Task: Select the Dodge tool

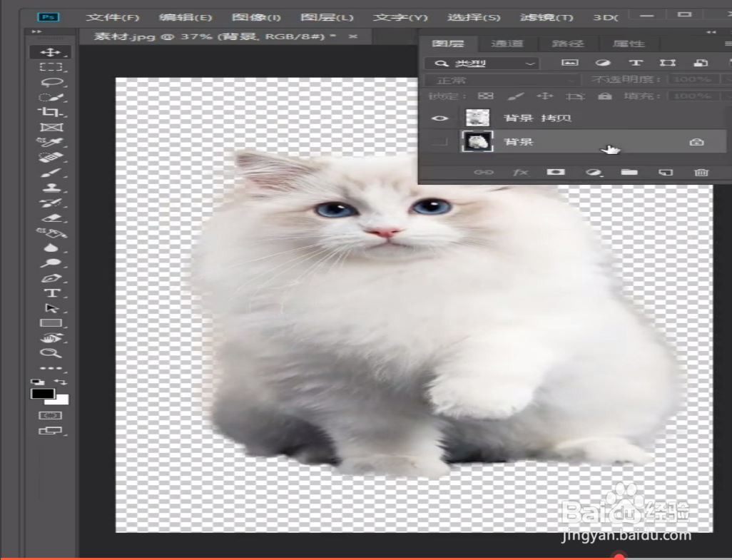Action: click(x=51, y=263)
